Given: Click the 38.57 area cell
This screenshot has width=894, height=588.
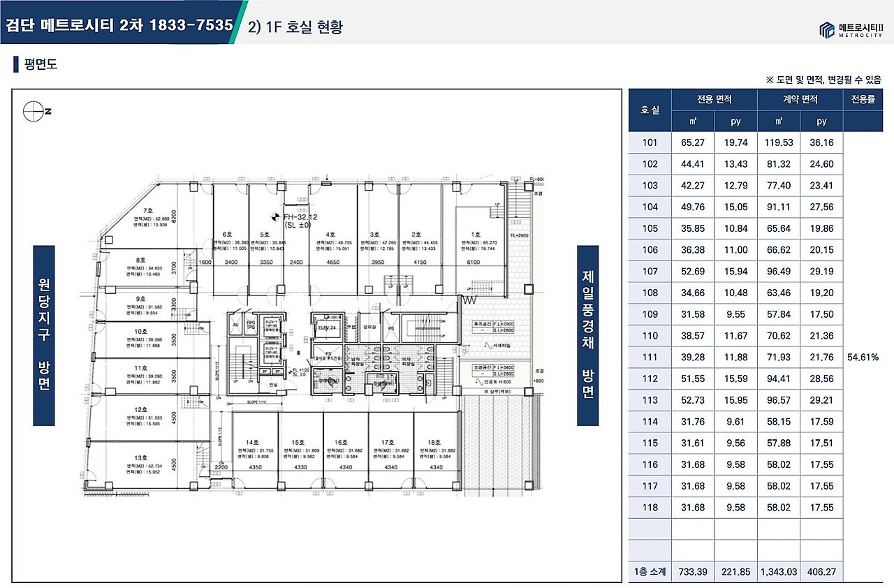Looking at the screenshot, I should (x=692, y=336).
